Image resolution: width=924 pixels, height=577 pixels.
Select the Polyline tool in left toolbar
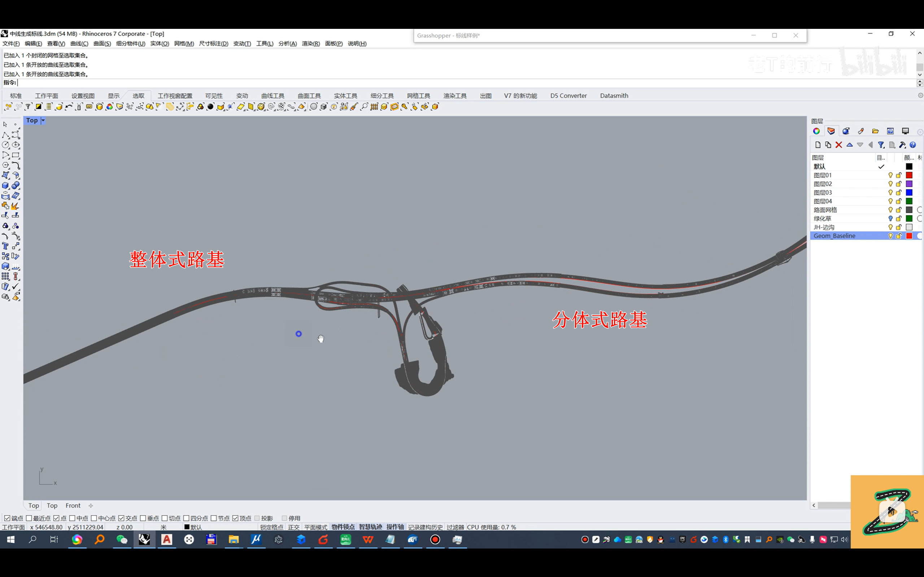tap(5, 135)
